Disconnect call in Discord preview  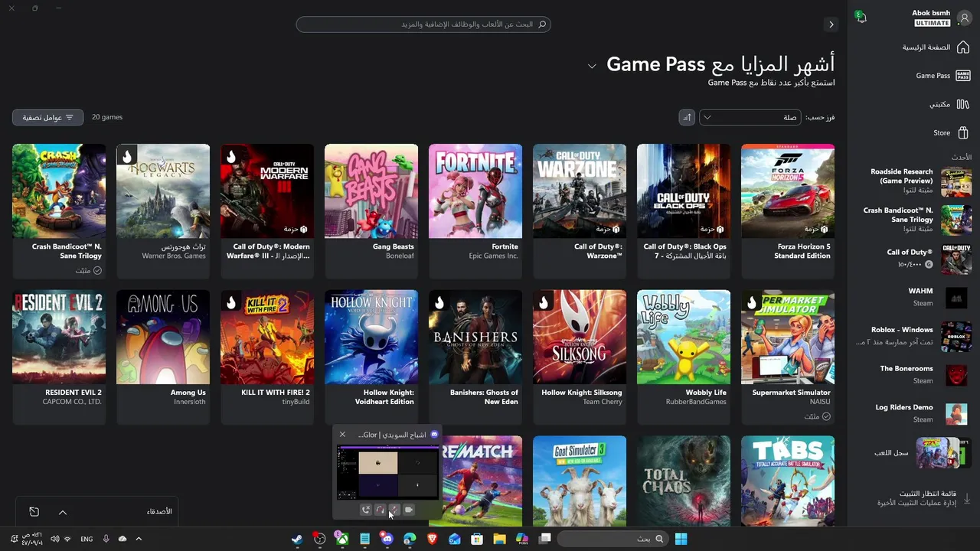[366, 510]
